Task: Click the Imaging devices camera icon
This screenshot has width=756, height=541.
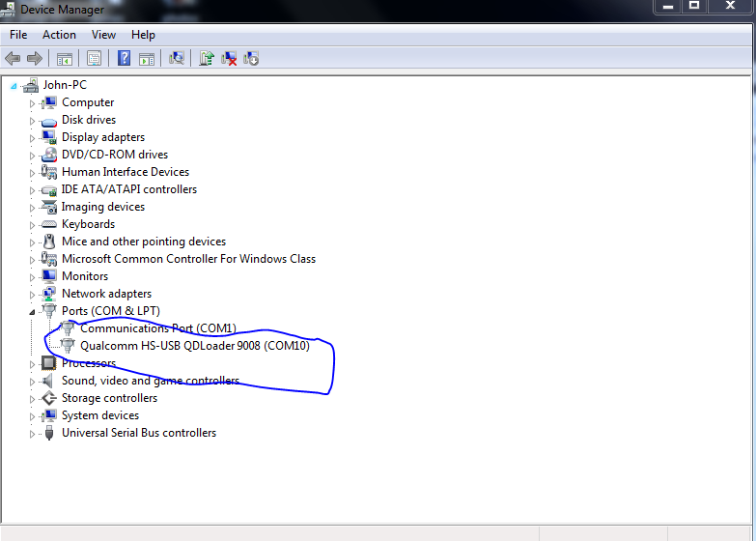Action: pyautogui.click(x=48, y=207)
